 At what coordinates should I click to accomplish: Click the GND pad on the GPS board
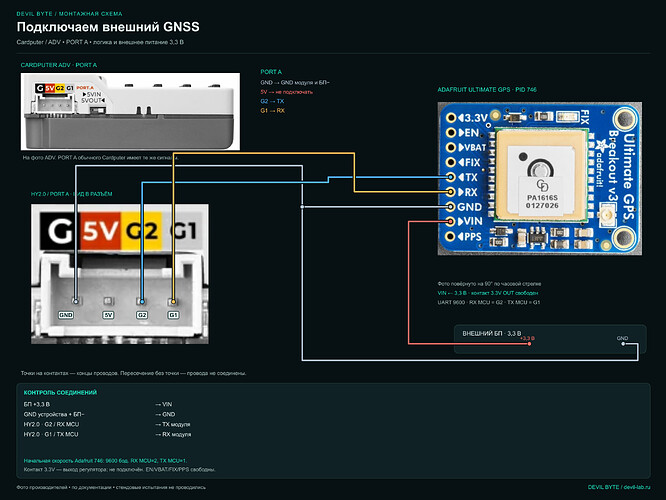[x=451, y=207]
